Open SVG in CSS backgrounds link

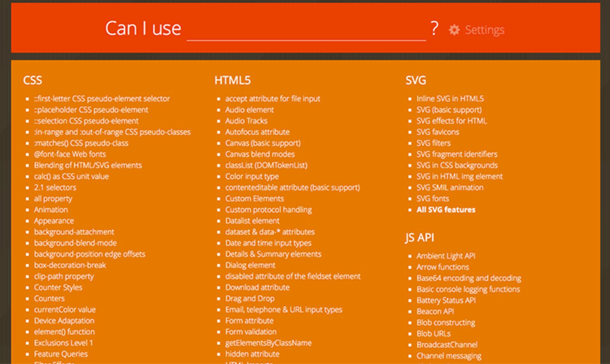click(x=457, y=165)
